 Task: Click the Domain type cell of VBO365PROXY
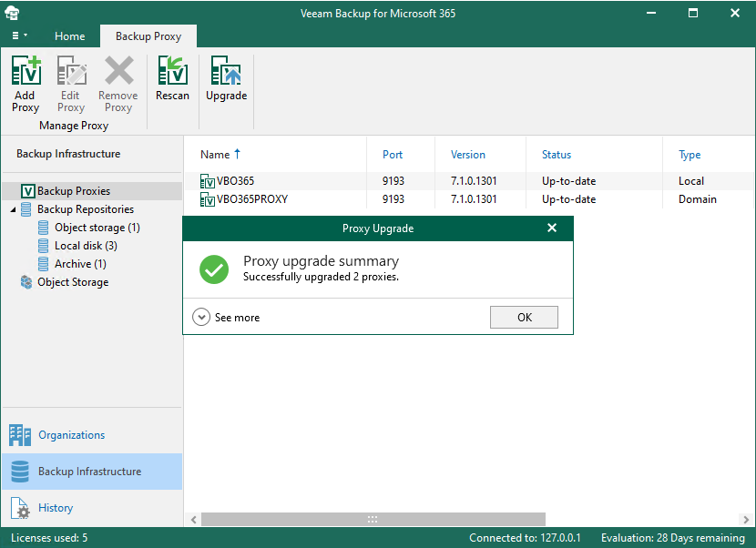[697, 199]
